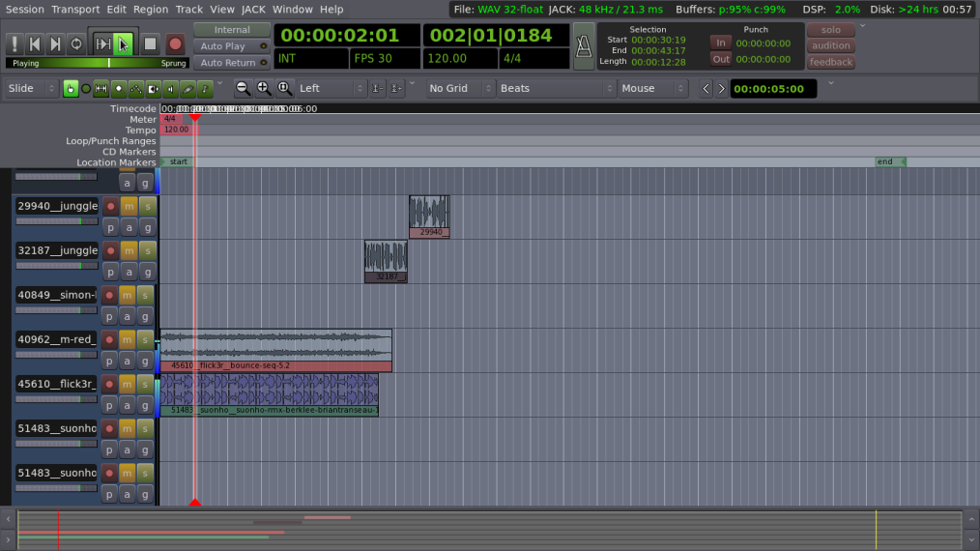Click the nudge clock 00:00:05:00
Screen dimensions: 980x551
773,89
